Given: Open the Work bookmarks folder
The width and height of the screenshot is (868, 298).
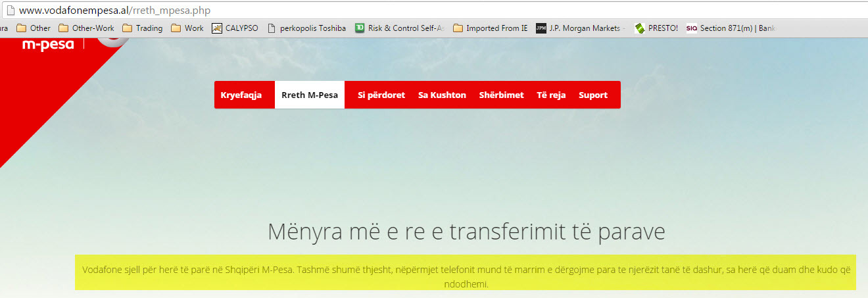Looking at the screenshot, I should click(x=187, y=28).
